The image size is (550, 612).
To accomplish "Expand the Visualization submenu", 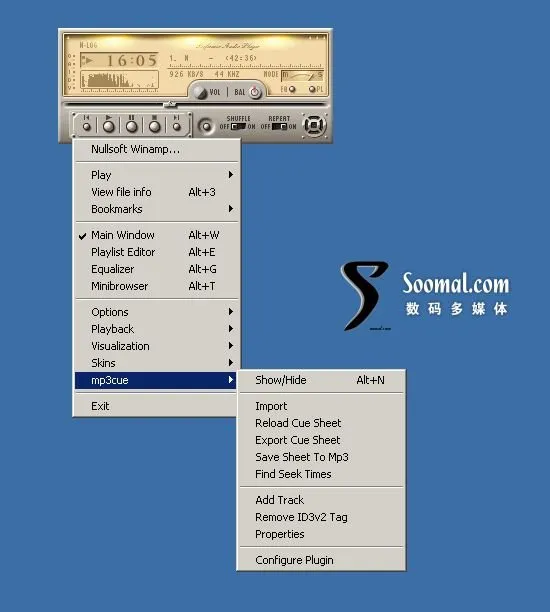I will click(156, 346).
